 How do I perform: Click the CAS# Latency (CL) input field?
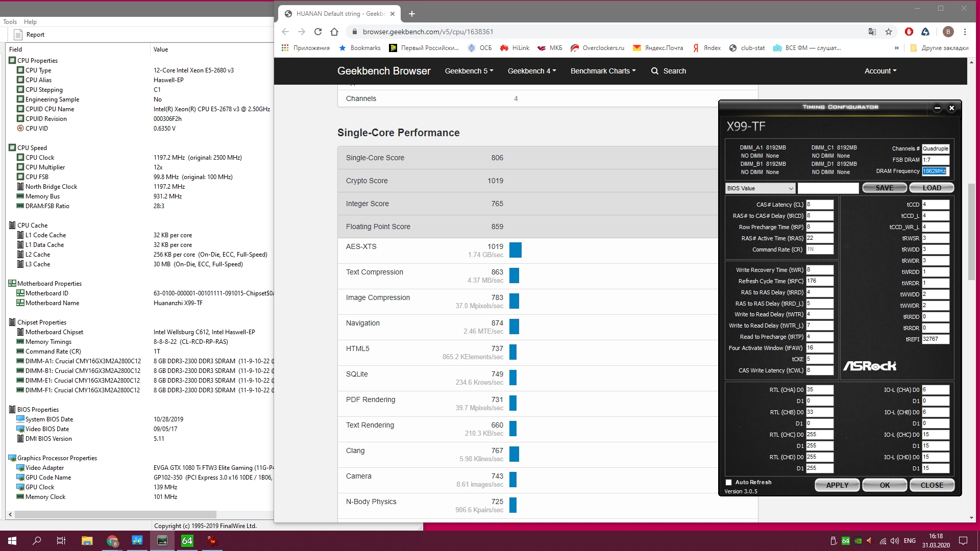tap(819, 205)
